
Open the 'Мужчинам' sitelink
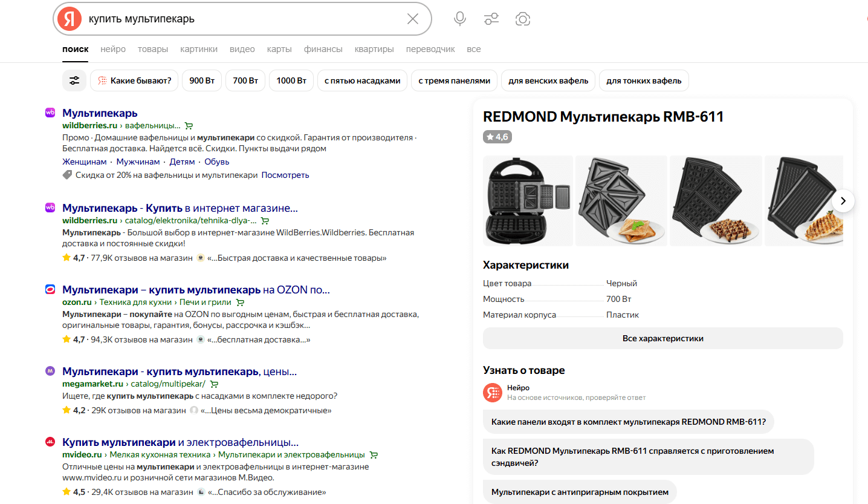coord(138,162)
